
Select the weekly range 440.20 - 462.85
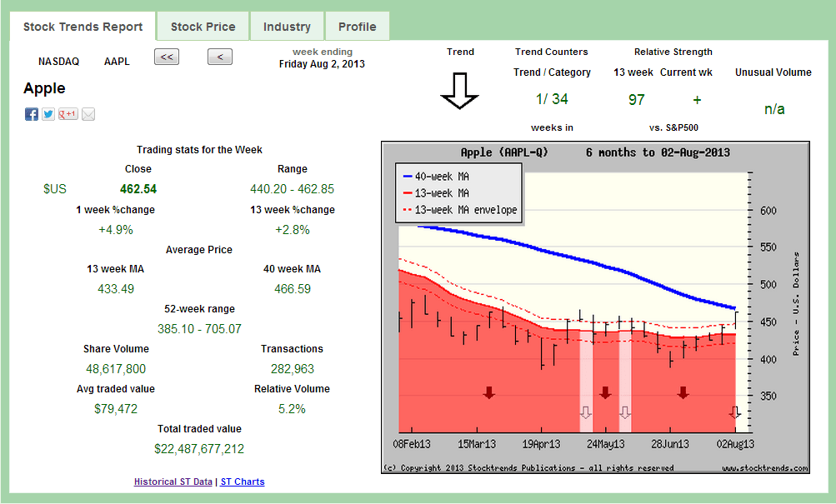tap(293, 189)
